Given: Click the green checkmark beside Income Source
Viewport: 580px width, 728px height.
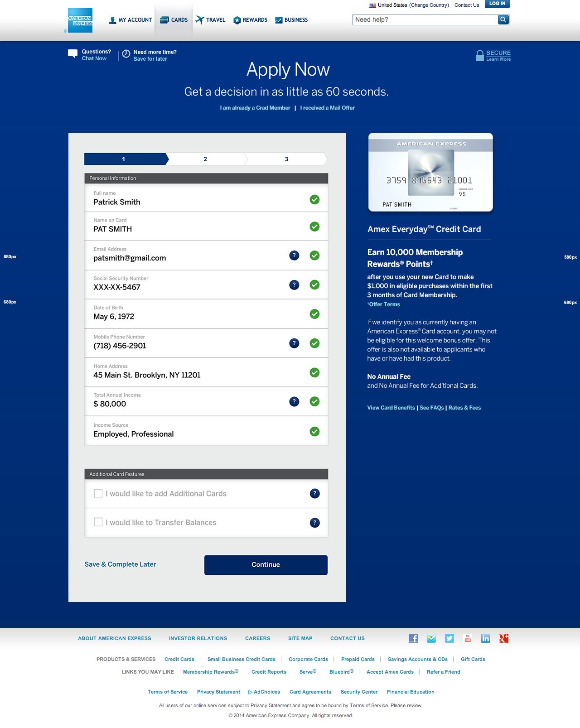Looking at the screenshot, I should [x=314, y=431].
